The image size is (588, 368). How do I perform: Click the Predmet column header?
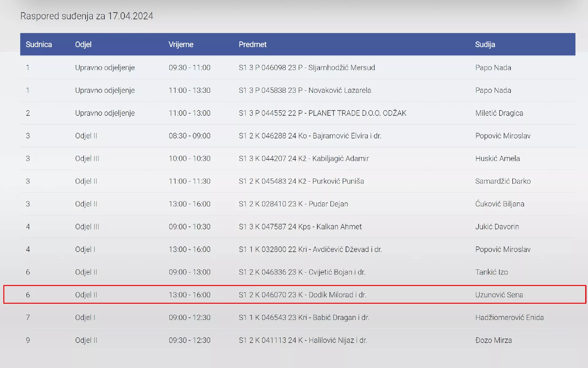point(252,44)
